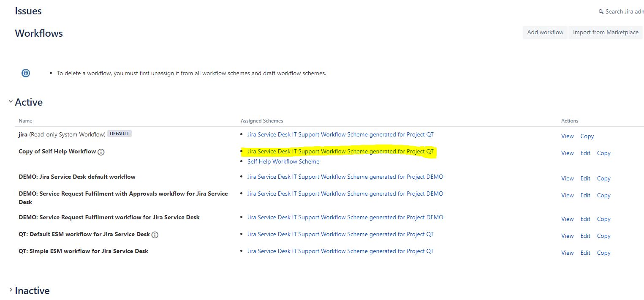Open Project DEMO scheme for DEMO Service Request Fulfilment workflow
The image size is (644, 300).
(x=345, y=217)
